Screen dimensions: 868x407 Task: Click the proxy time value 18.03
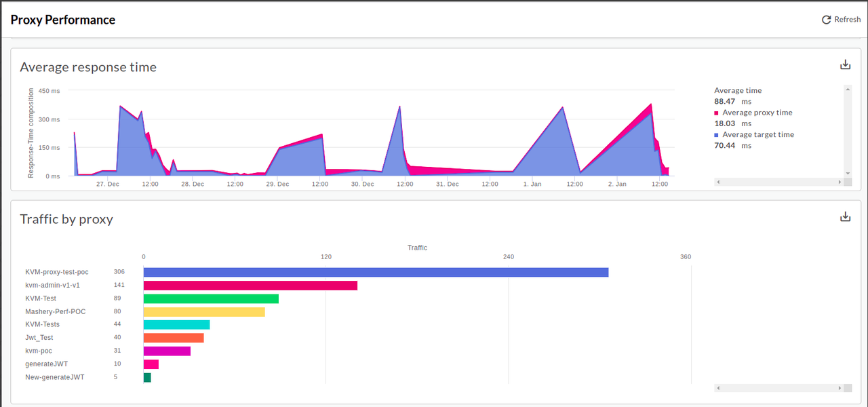point(725,123)
